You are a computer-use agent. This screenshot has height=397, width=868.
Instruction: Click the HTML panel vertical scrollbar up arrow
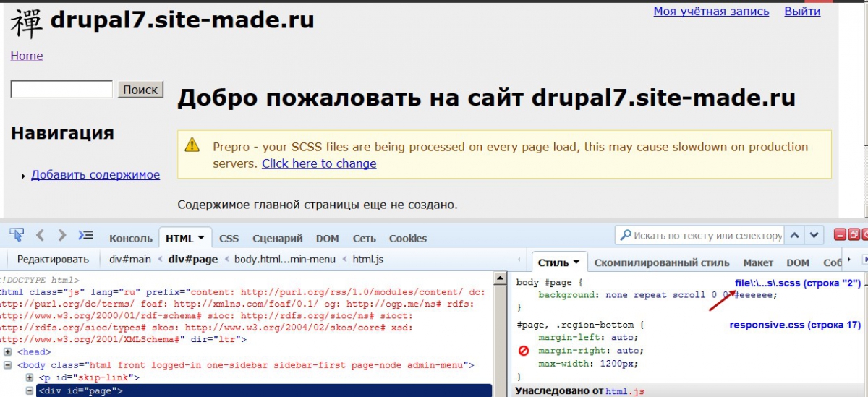[500, 278]
